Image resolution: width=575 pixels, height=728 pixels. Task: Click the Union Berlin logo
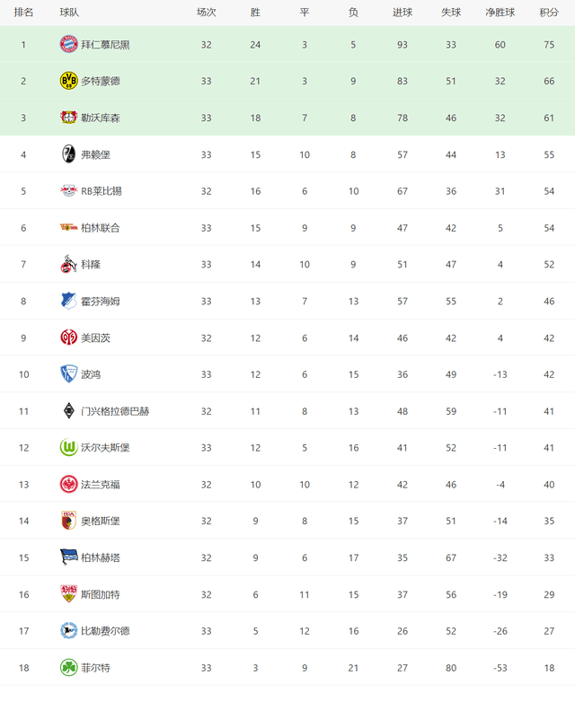[x=68, y=227]
